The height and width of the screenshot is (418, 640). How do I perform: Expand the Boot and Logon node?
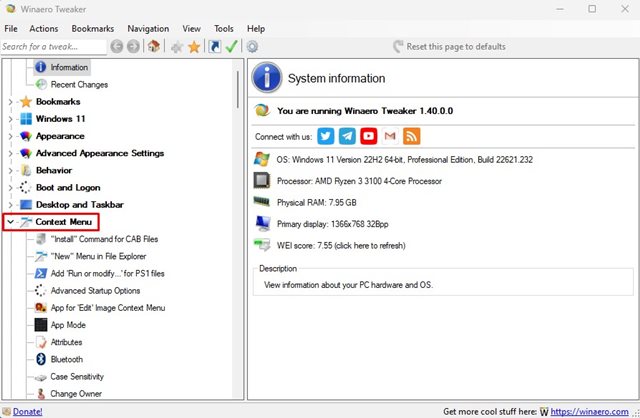point(11,187)
